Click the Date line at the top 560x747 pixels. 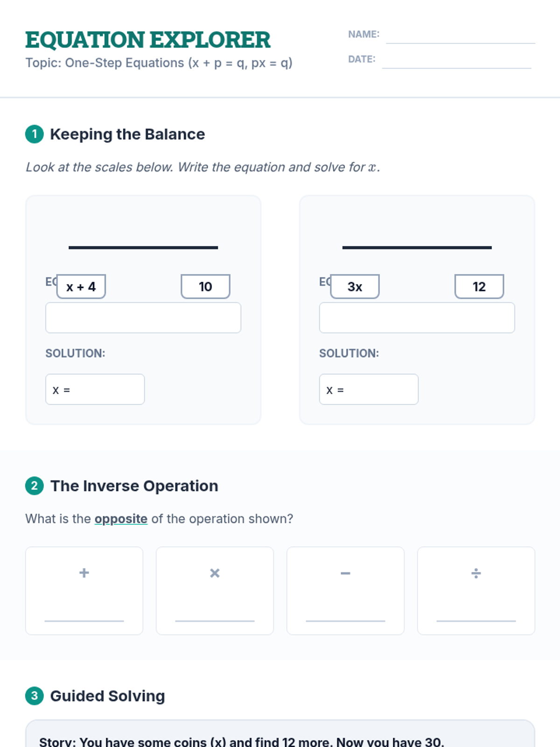click(x=456, y=63)
